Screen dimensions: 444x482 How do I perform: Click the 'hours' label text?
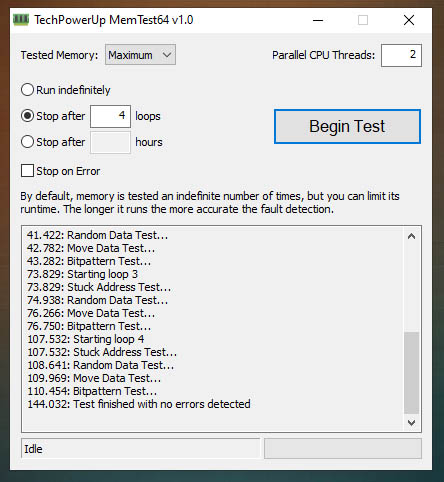[149, 142]
